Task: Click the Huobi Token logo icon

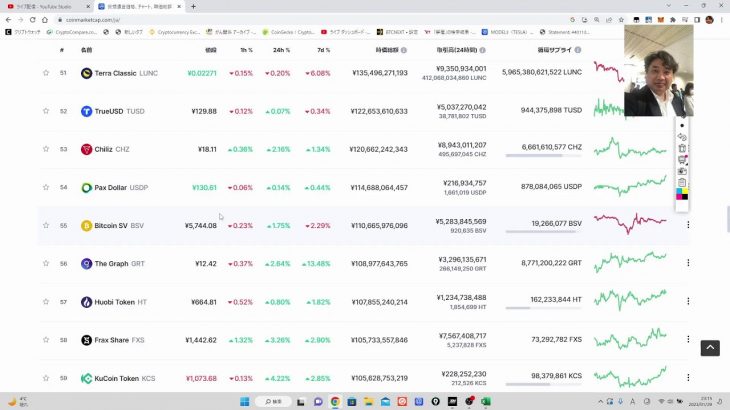Action: tap(86, 302)
